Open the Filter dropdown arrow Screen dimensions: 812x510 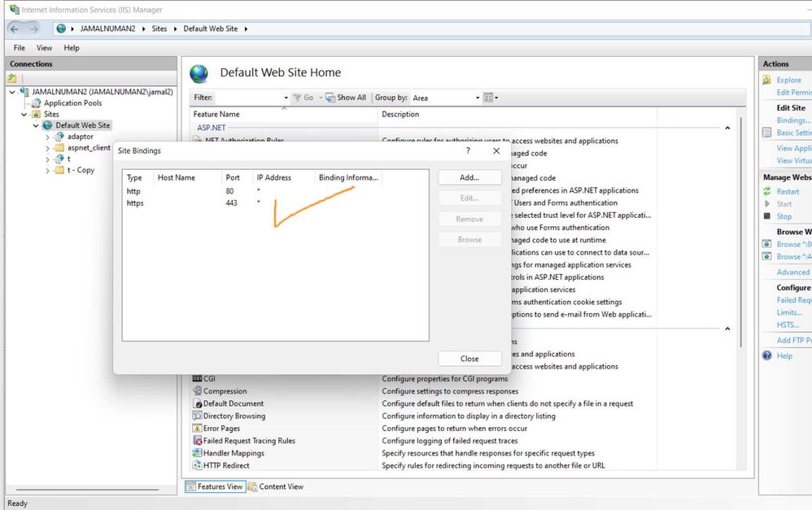286,98
